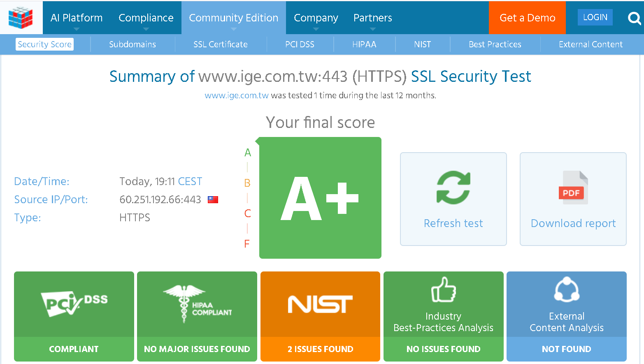
Task: Expand the Company menu
Action: pos(316,18)
